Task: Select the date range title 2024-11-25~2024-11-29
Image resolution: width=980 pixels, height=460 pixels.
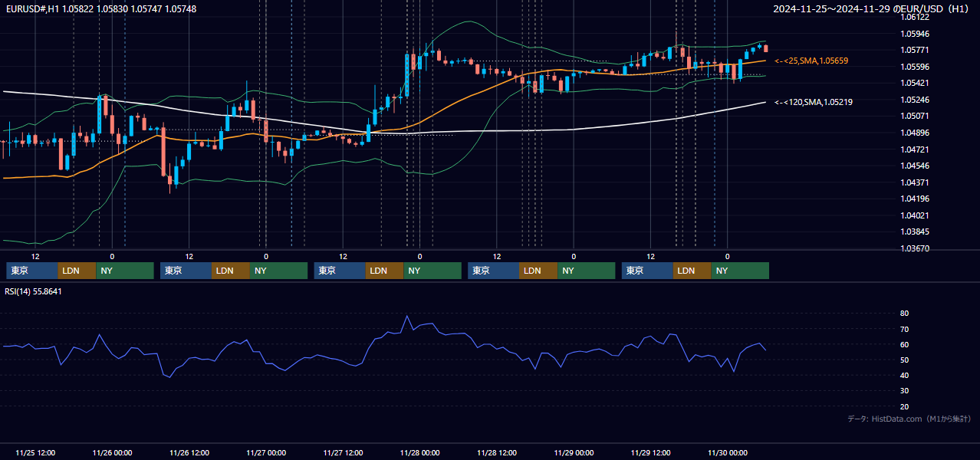Action: pos(834,8)
